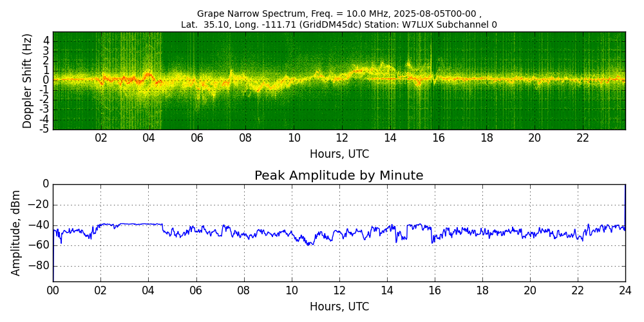Click the '-2' Doppler shift tick label
The height and width of the screenshot is (322, 644).
[x=45, y=100]
